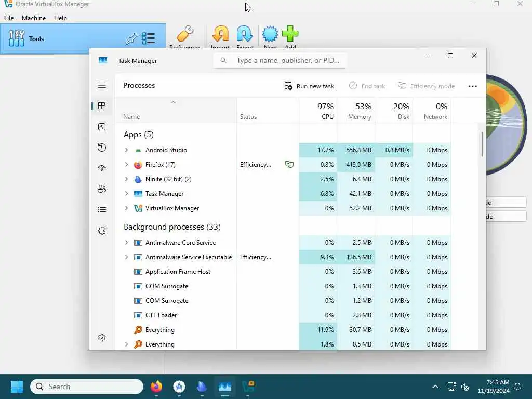532x399 pixels.
Task: Open VirtualBox Tools list menu icon
Action: [x=149, y=38]
